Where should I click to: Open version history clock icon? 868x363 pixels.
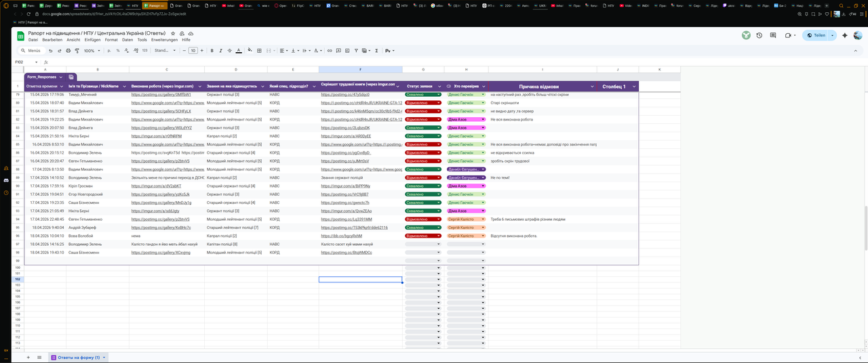[x=759, y=35]
